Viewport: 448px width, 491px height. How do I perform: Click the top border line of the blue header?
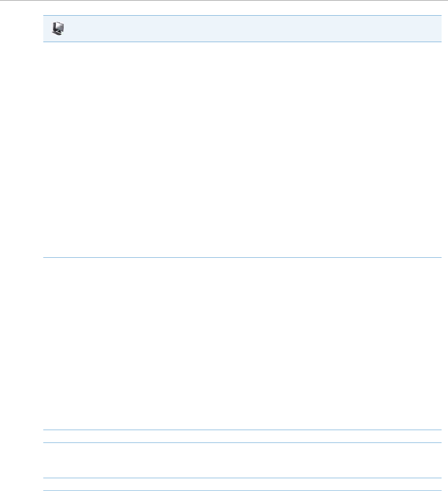242,16
